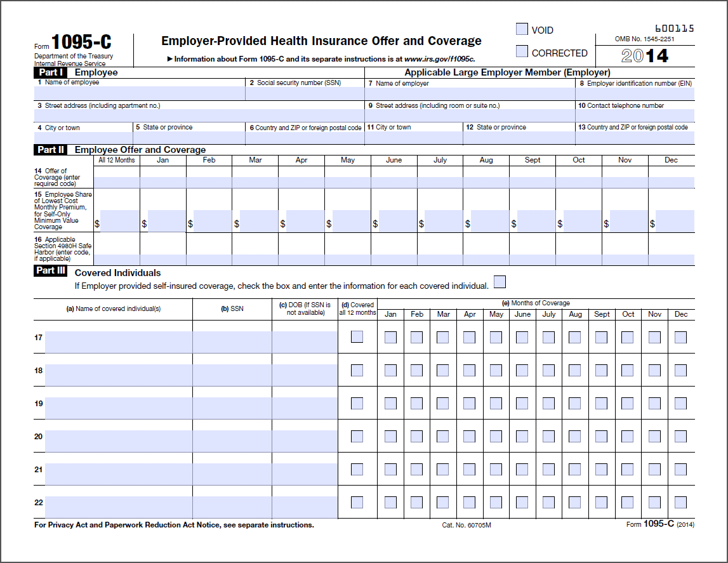
Task: Click the DOB field in row 21
Action: point(305,474)
